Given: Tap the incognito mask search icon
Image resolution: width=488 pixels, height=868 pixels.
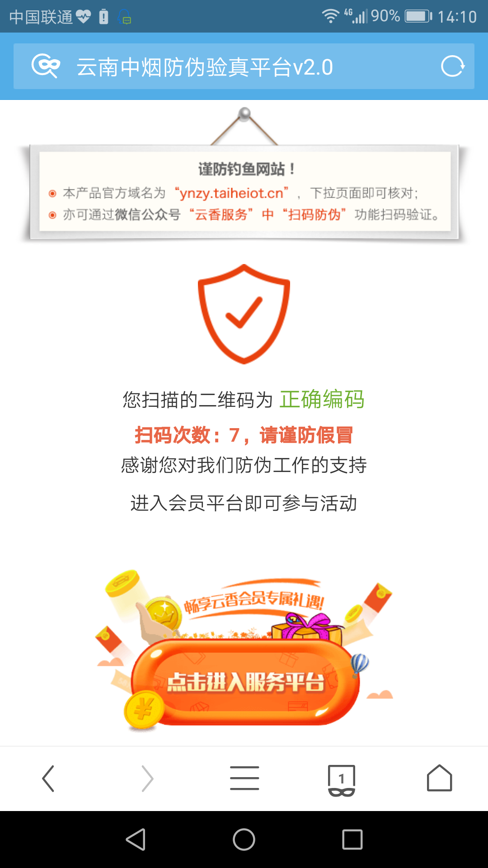Looking at the screenshot, I should [46, 66].
